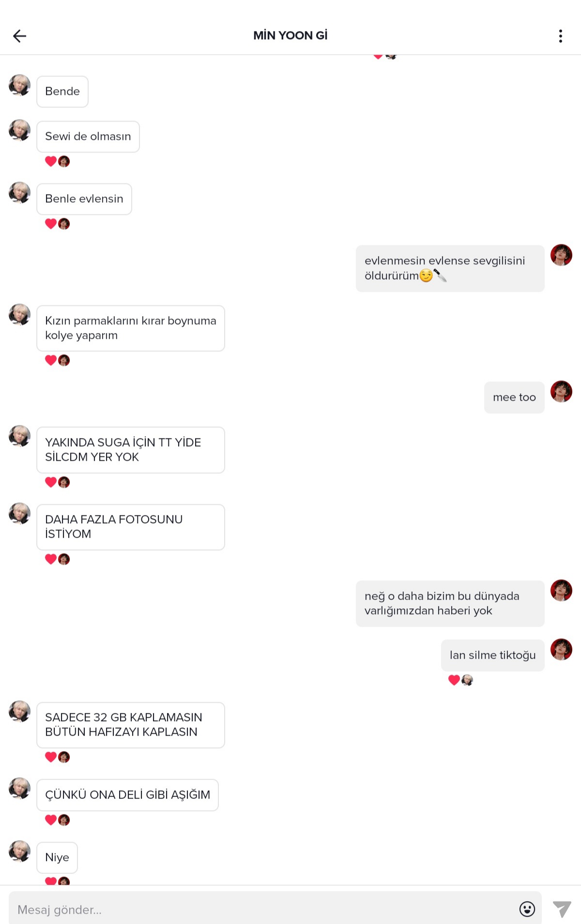Image resolution: width=581 pixels, height=924 pixels.
Task: Tap heart reaction under "ÇÜNKÜ ONA DELİ GİBİ AŞIĞIM"
Action: coord(51,820)
